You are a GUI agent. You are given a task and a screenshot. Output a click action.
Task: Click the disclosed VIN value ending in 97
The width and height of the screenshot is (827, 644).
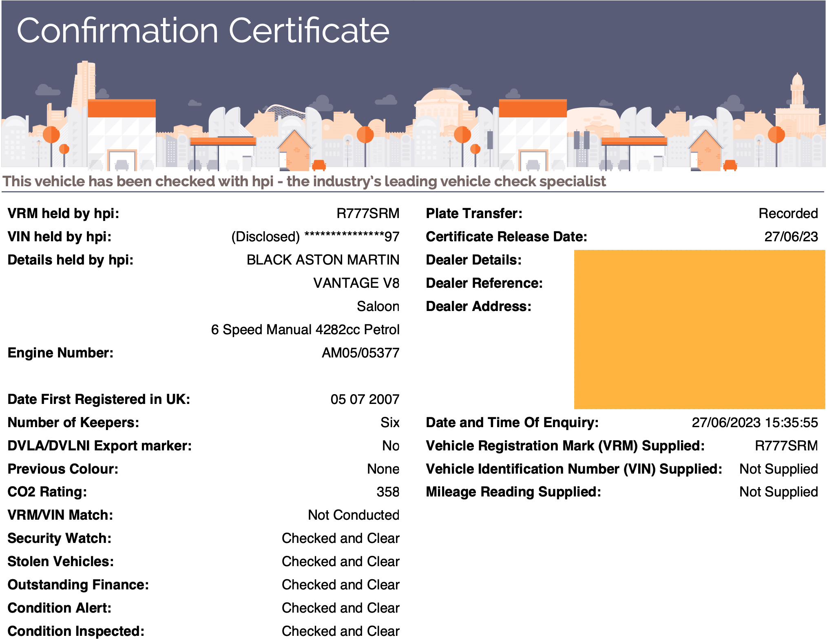315,237
